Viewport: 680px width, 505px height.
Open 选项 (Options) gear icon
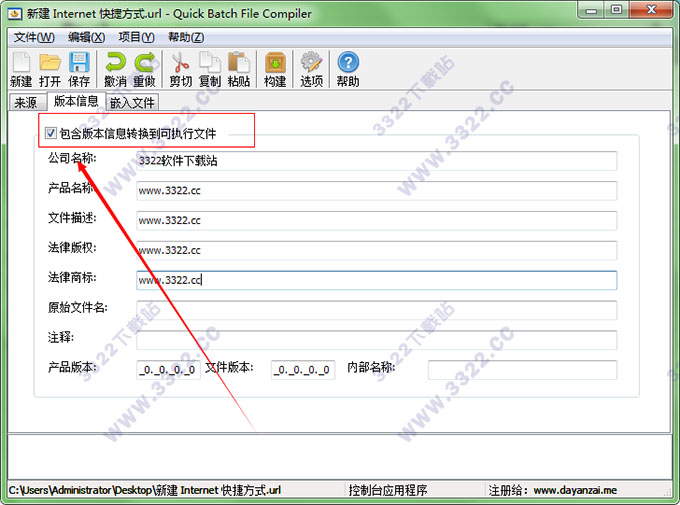coord(311,62)
